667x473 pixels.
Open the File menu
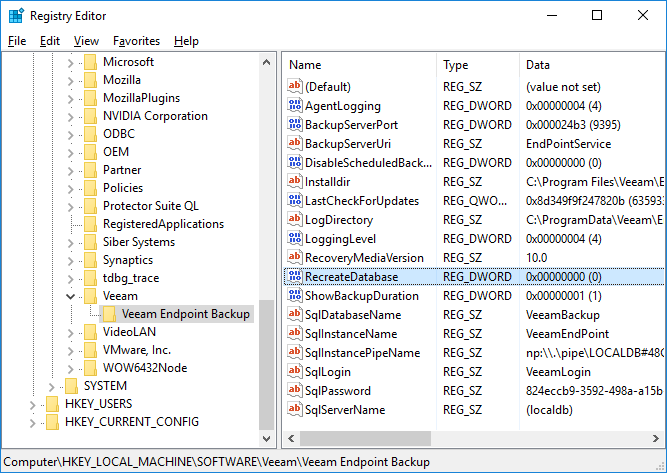click(x=17, y=41)
